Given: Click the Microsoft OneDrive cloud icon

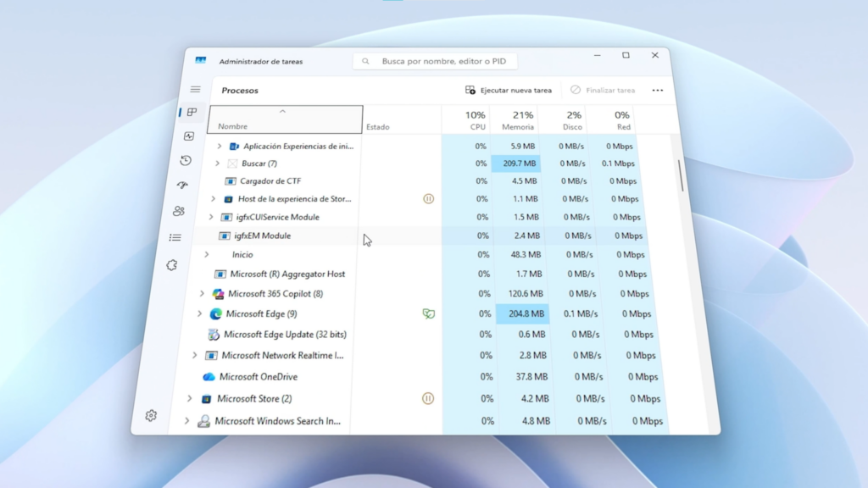Looking at the screenshot, I should (x=209, y=377).
